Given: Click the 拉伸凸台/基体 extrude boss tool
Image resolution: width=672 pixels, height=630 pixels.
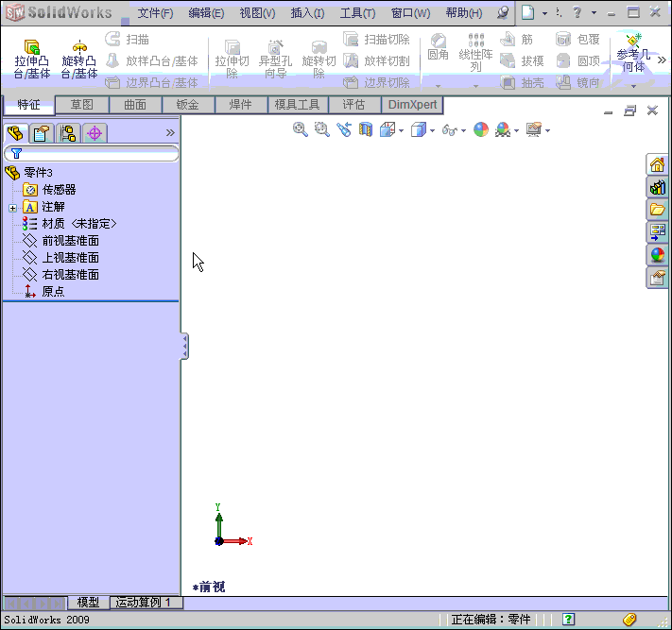Looking at the screenshot, I should coord(32,59).
